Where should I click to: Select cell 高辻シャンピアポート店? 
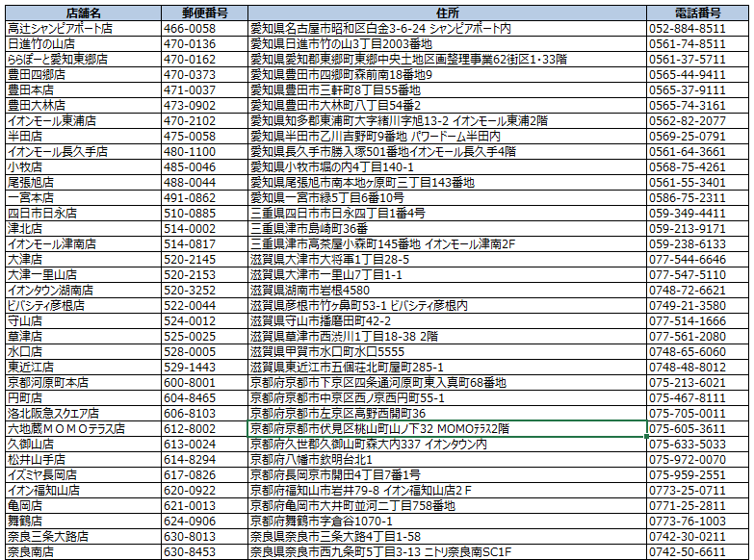[83, 28]
